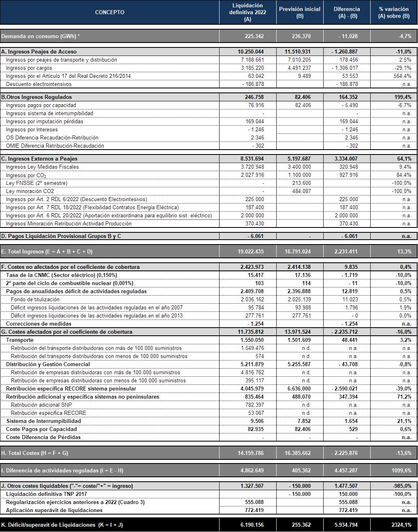Select 'Distribución y Gestión Comercial' label

click(48, 365)
